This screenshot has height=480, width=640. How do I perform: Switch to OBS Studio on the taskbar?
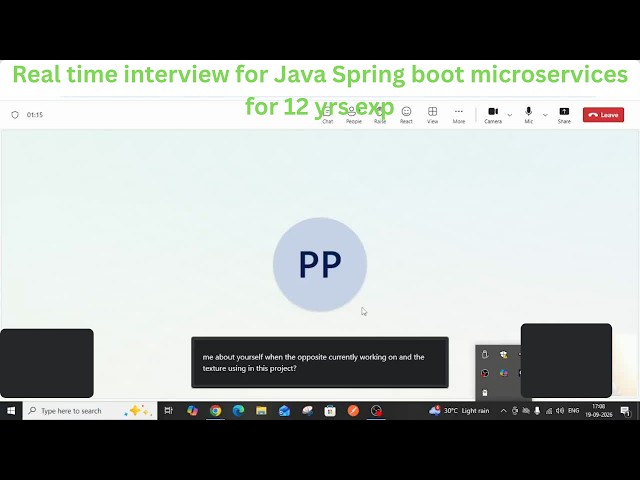tap(376, 411)
